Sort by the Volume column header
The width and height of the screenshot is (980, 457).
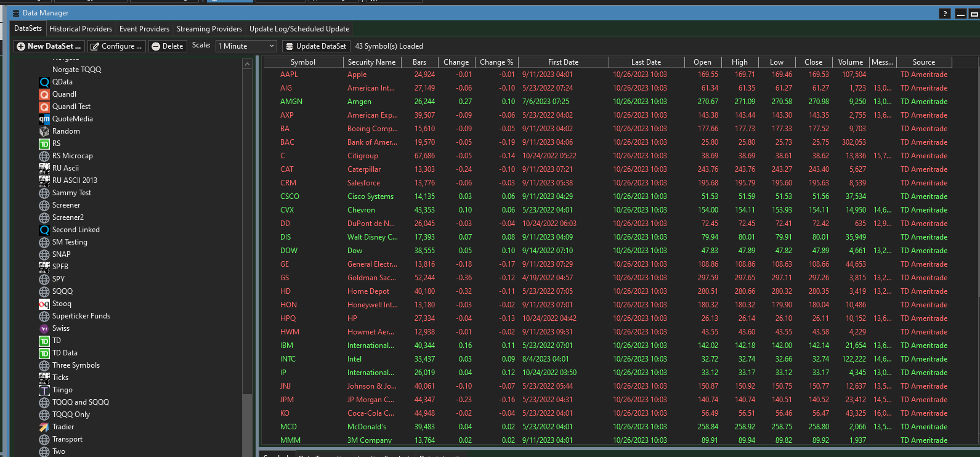(x=851, y=62)
